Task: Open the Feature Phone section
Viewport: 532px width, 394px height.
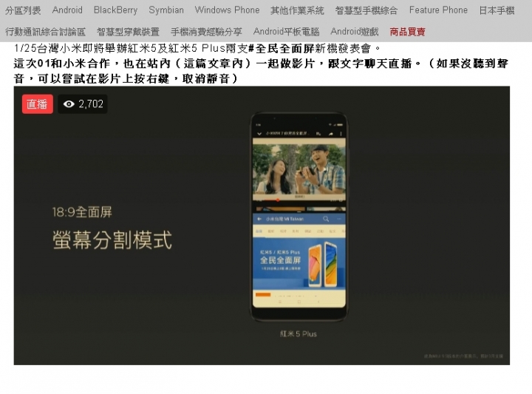Action: click(438, 10)
